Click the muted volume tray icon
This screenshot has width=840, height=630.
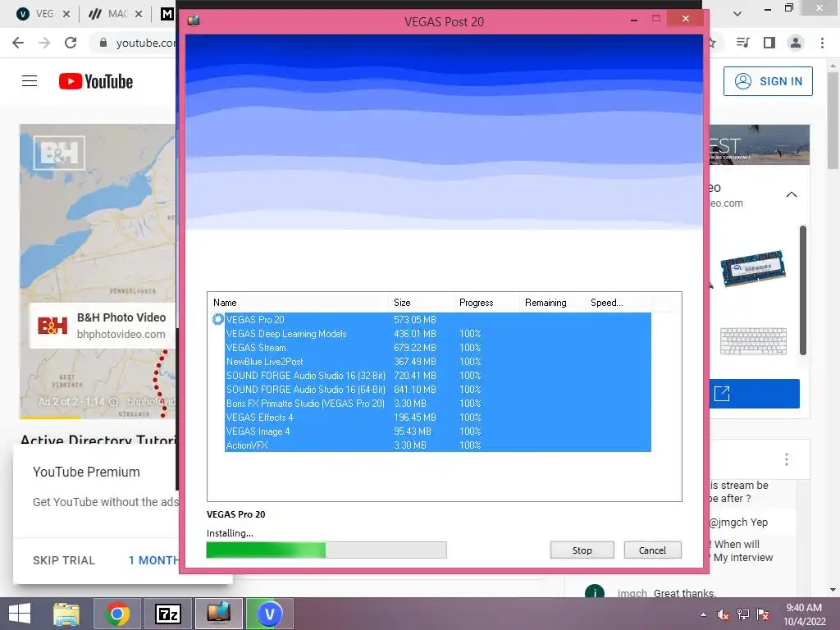click(x=723, y=614)
